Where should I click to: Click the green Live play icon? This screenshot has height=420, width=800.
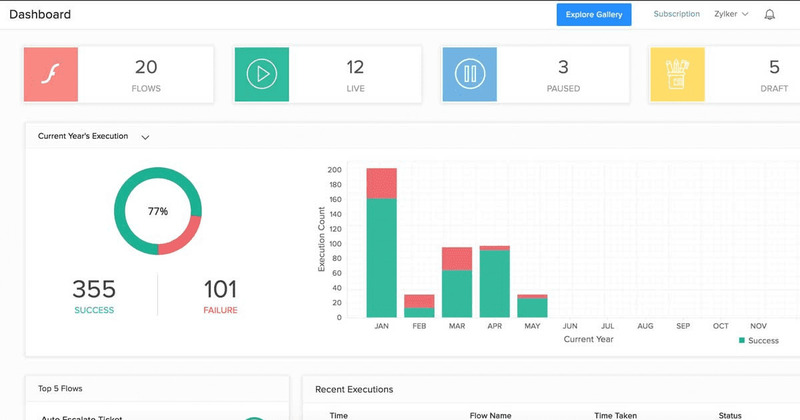point(262,75)
